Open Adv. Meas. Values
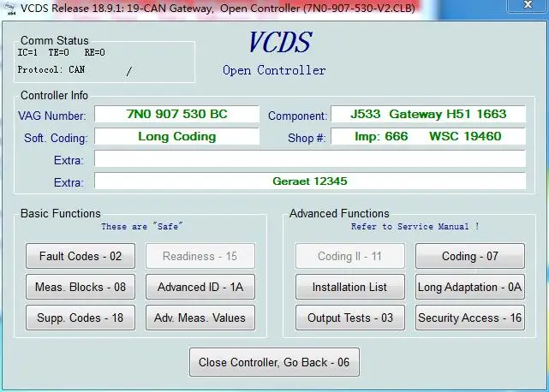 [200, 318]
